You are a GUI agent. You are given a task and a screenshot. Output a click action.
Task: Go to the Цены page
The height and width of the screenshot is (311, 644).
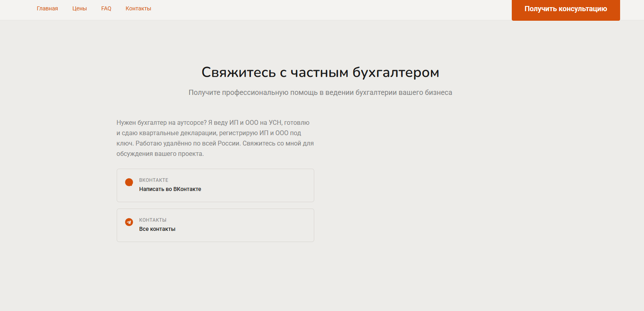pyautogui.click(x=80, y=8)
